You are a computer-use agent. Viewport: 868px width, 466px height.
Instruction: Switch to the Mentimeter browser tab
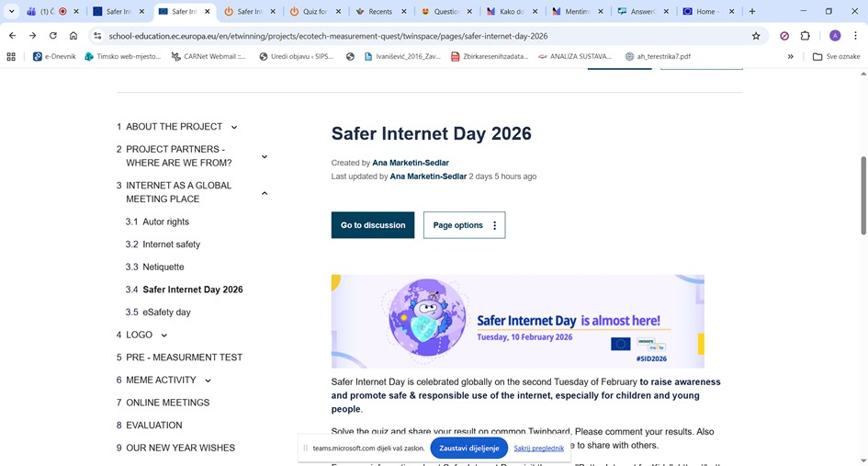(x=574, y=12)
